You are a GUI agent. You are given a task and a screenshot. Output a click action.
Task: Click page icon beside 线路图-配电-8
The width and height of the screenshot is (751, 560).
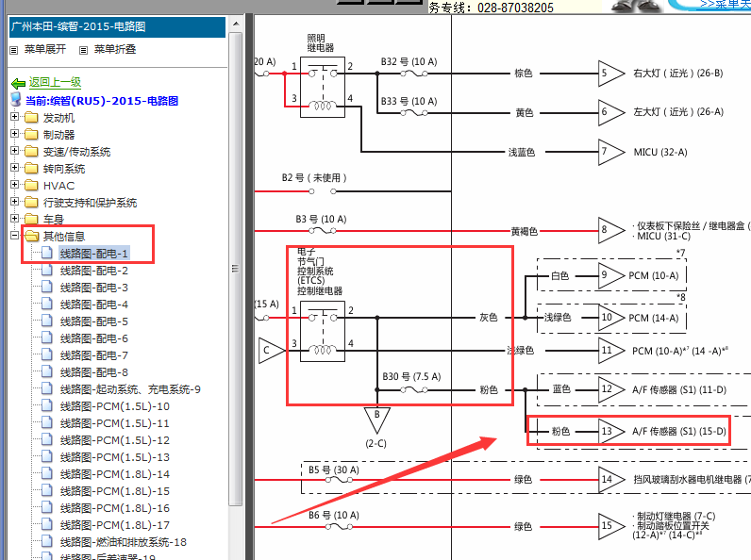pos(47,371)
